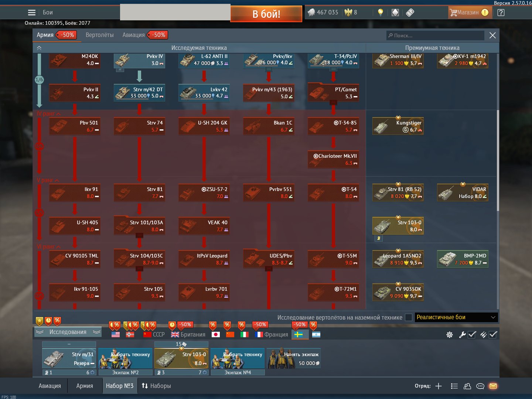The height and width of the screenshot is (399, 532).
Task: Select the China flag nation
Action: coord(230,334)
